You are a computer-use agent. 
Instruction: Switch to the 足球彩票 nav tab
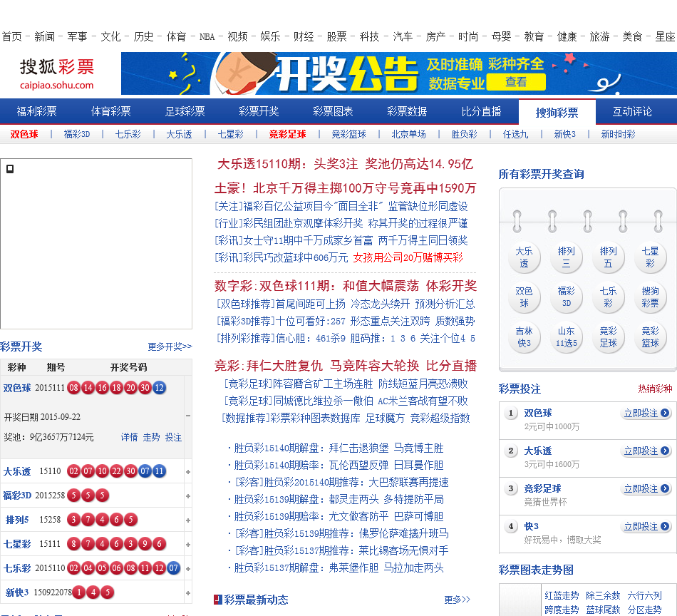coord(185,111)
